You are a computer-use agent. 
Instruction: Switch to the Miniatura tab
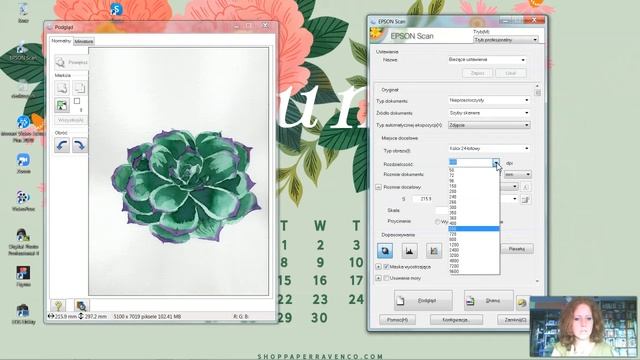click(84, 41)
